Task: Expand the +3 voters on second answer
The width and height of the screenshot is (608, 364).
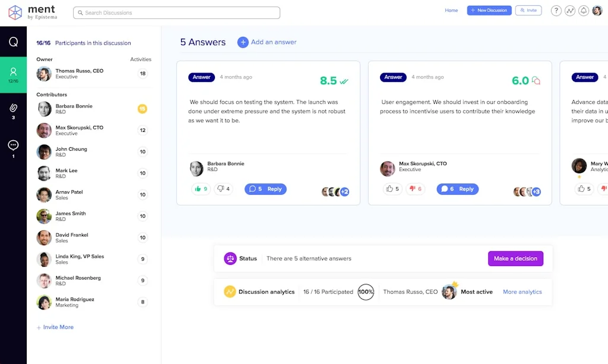Action: pyautogui.click(x=536, y=192)
